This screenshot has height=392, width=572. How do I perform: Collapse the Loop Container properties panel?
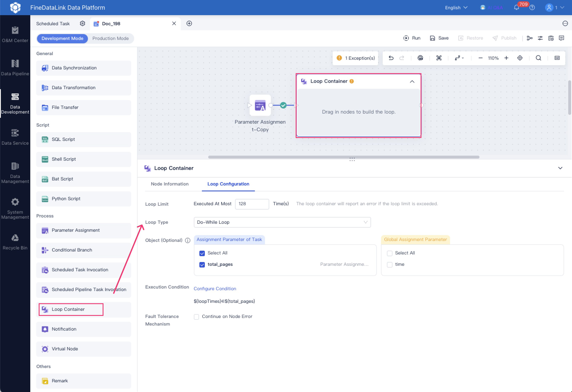[x=560, y=168]
